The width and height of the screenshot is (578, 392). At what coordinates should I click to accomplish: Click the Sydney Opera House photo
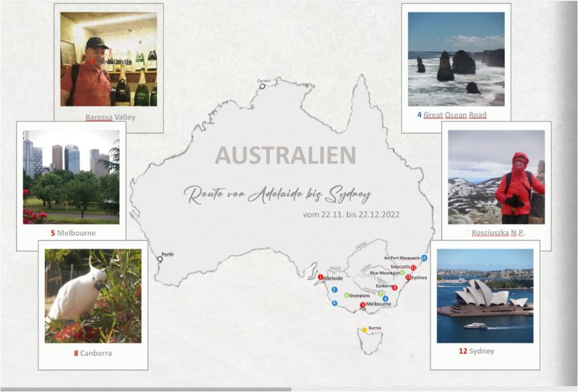tap(485, 296)
